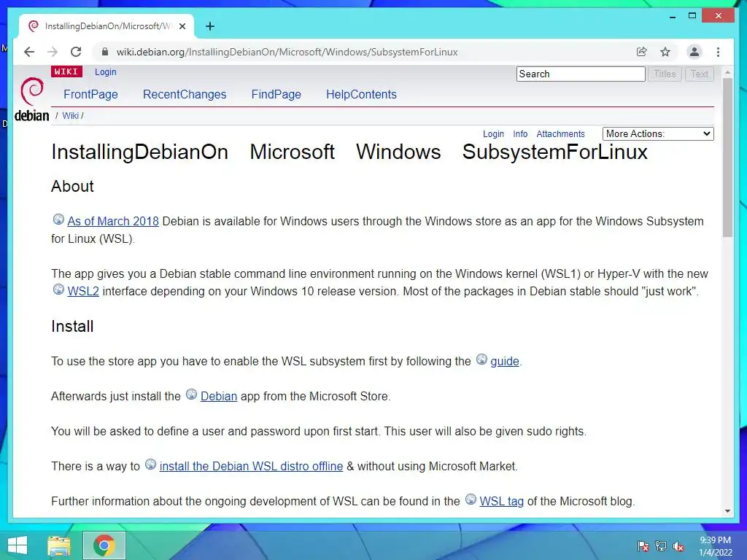Open File Explorer from taskbar
The image size is (747, 560).
click(59, 545)
